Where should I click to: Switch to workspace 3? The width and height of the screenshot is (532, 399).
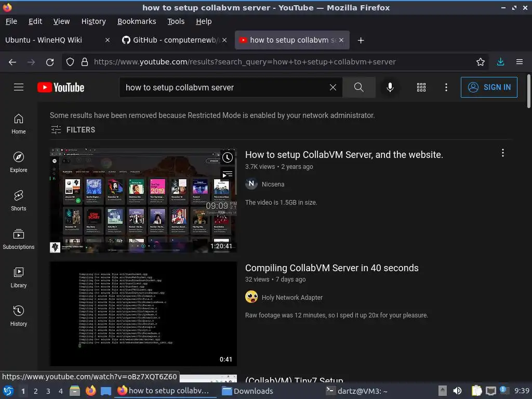(48, 391)
